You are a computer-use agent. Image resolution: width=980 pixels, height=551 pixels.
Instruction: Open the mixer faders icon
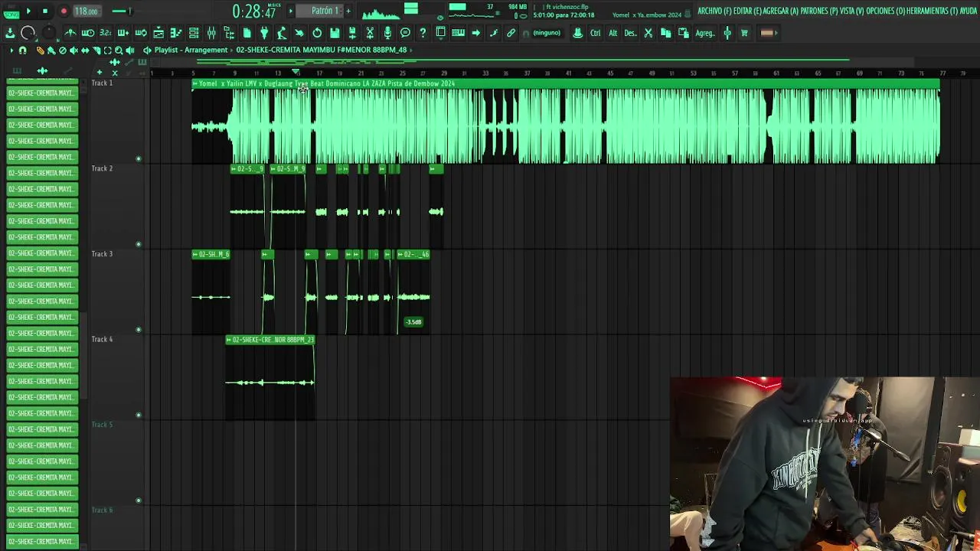211,33
